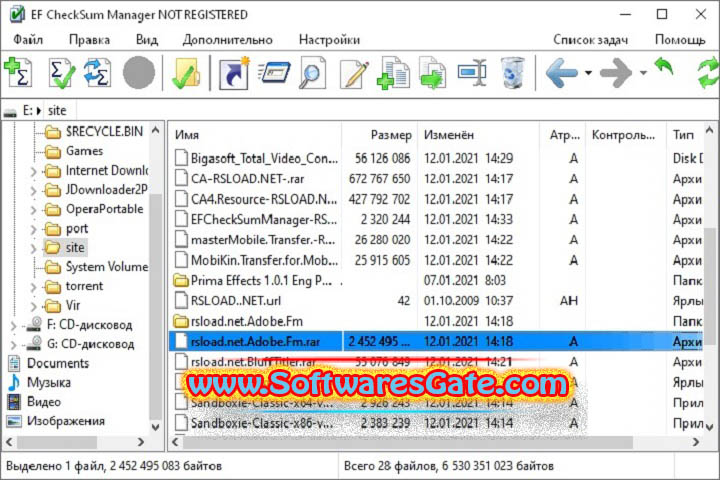Click the gray forward arrow
This screenshot has height=480, width=720.
point(616,72)
